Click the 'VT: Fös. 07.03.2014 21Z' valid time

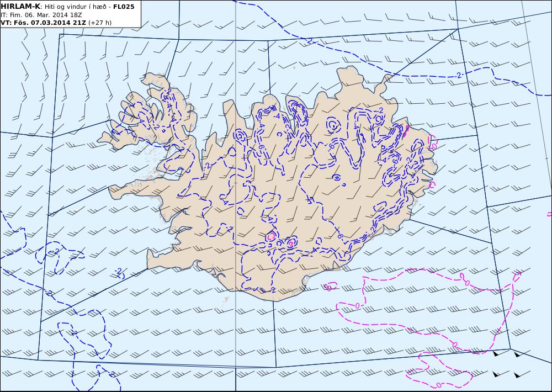[x=43, y=23]
